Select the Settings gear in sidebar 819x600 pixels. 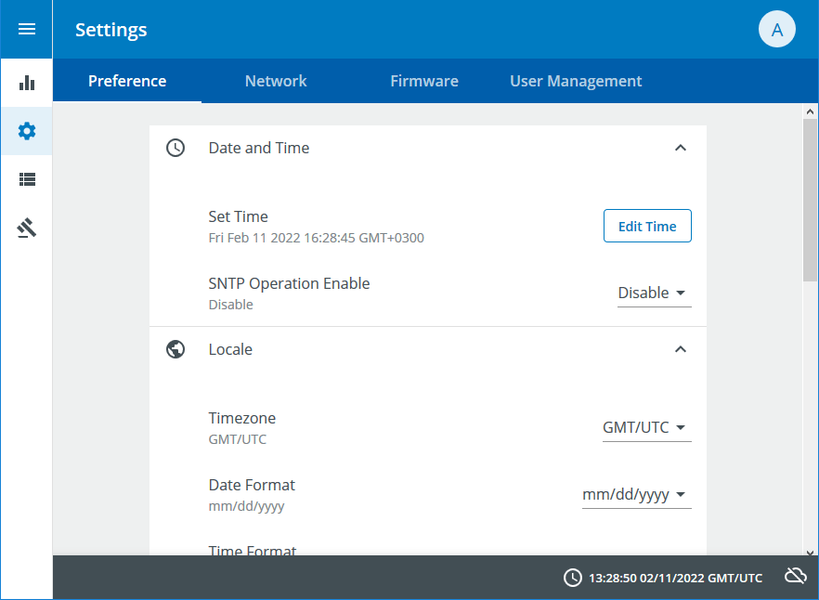tap(27, 131)
